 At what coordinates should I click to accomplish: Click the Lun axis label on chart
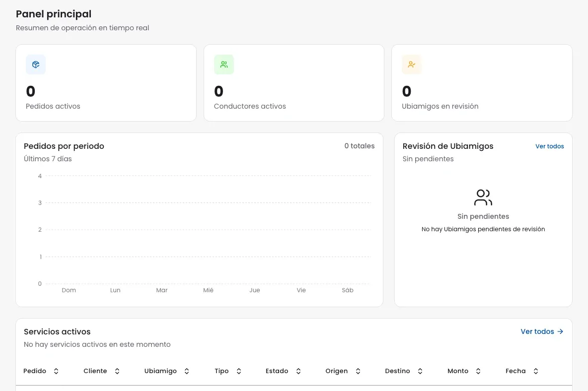click(115, 290)
